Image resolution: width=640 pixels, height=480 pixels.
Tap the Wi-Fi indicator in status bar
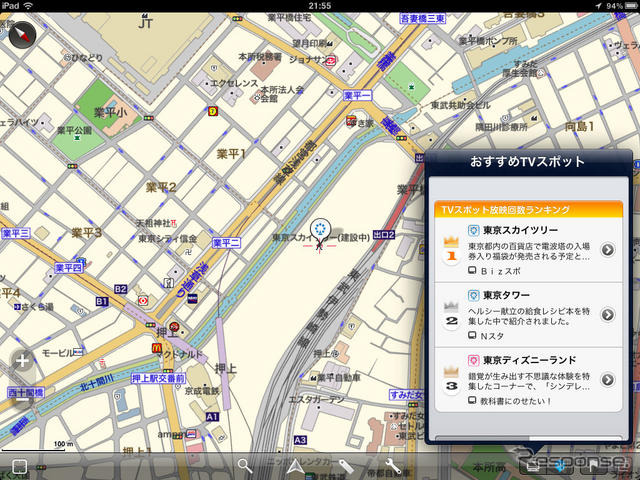pos(28,6)
